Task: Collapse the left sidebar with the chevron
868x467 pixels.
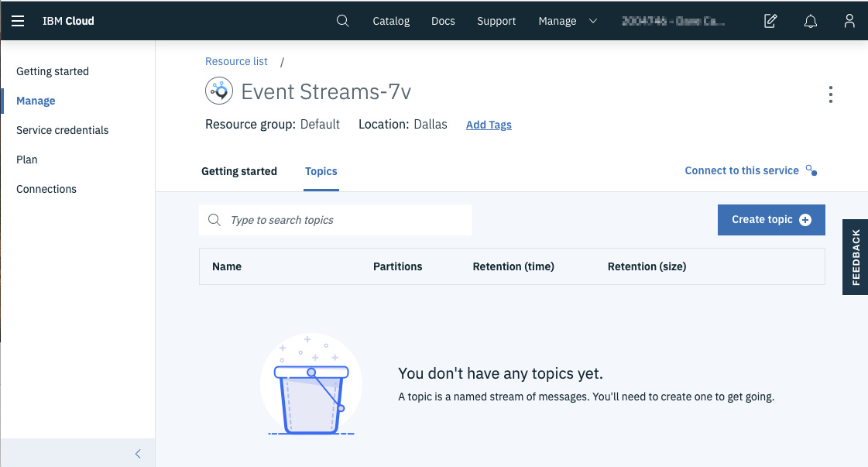Action: (138, 454)
